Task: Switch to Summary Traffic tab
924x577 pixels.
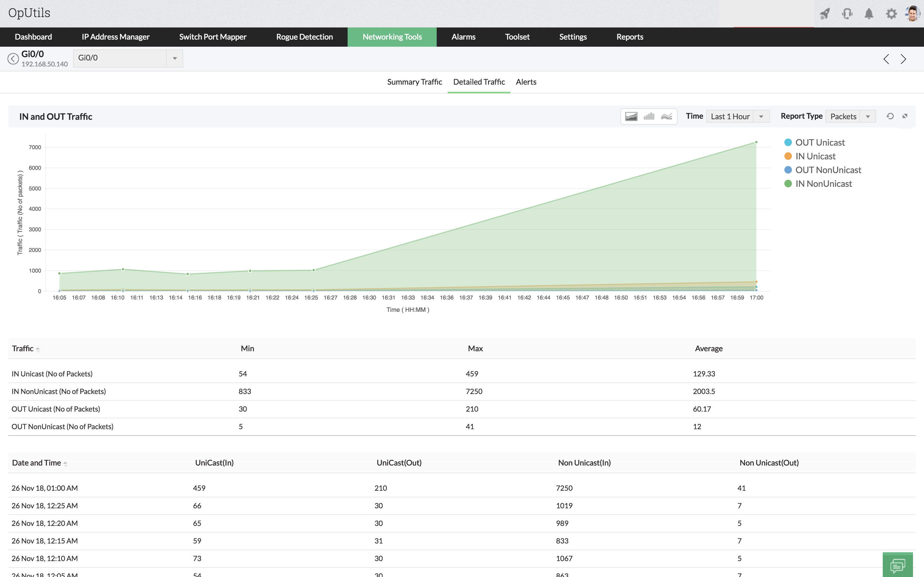Action: [414, 82]
